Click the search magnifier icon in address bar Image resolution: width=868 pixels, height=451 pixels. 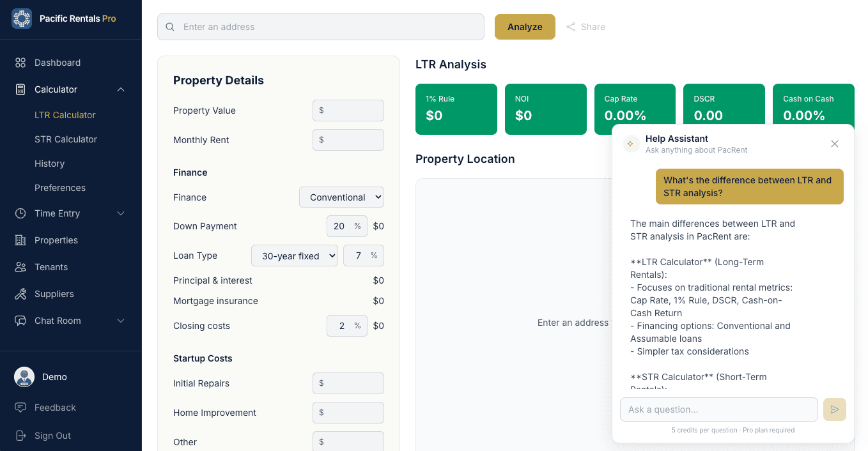(x=170, y=27)
